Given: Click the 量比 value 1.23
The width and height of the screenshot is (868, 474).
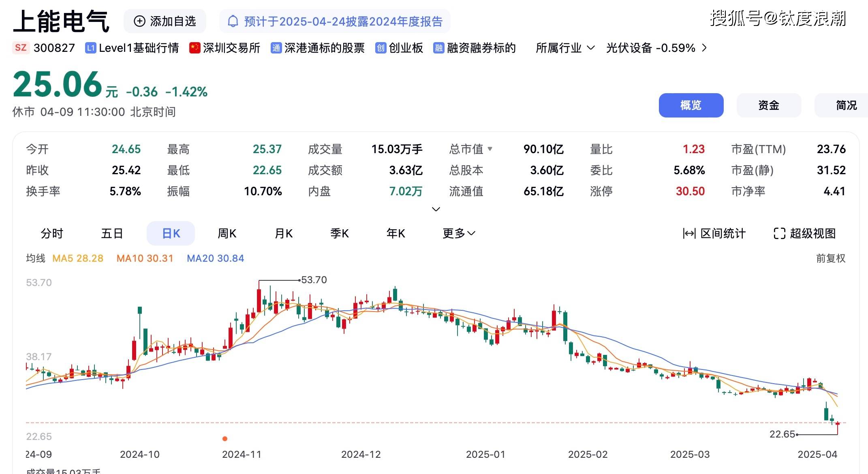Looking at the screenshot, I should tap(694, 149).
